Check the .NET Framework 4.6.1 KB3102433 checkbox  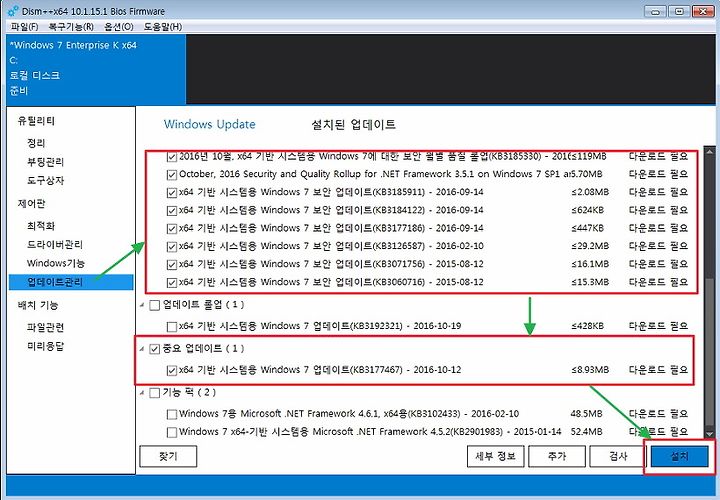pos(172,415)
